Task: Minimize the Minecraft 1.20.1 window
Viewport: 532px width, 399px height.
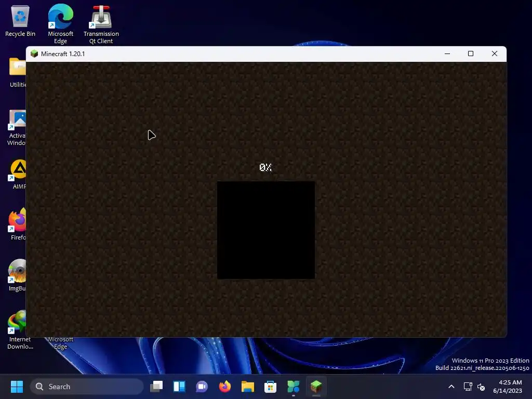Action: (x=447, y=54)
